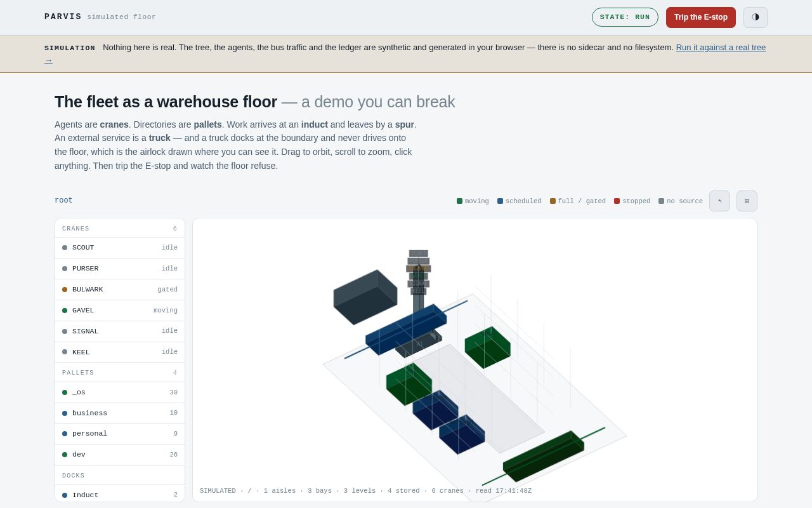Click the red stopped legend swatch
Viewport: 812px width, 508px height.
point(617,201)
